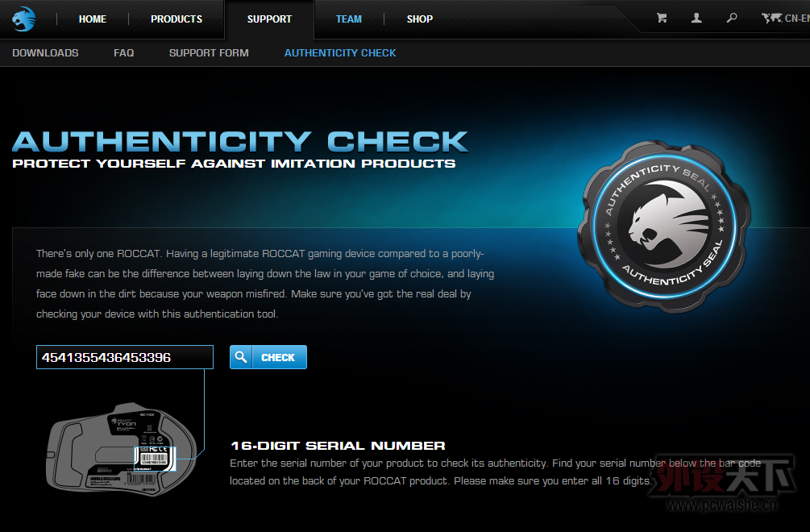Click the magnifier icon on the Check button
Image resolution: width=810 pixels, height=532 pixels.
coord(241,357)
